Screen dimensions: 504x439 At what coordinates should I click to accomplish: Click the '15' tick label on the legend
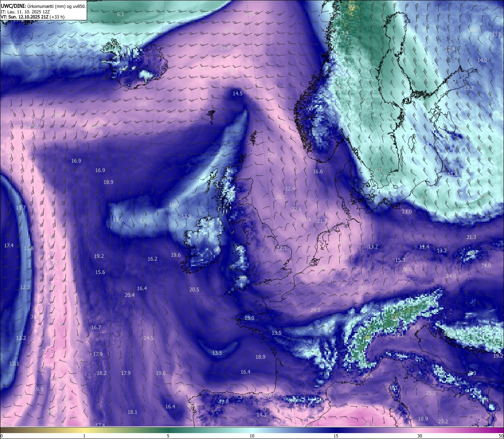click(336, 436)
